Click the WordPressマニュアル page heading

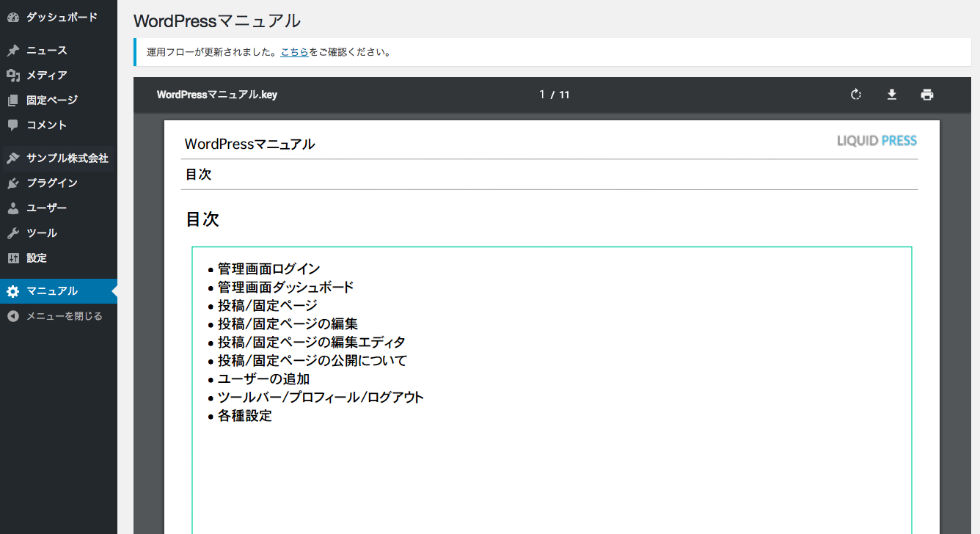(x=217, y=21)
